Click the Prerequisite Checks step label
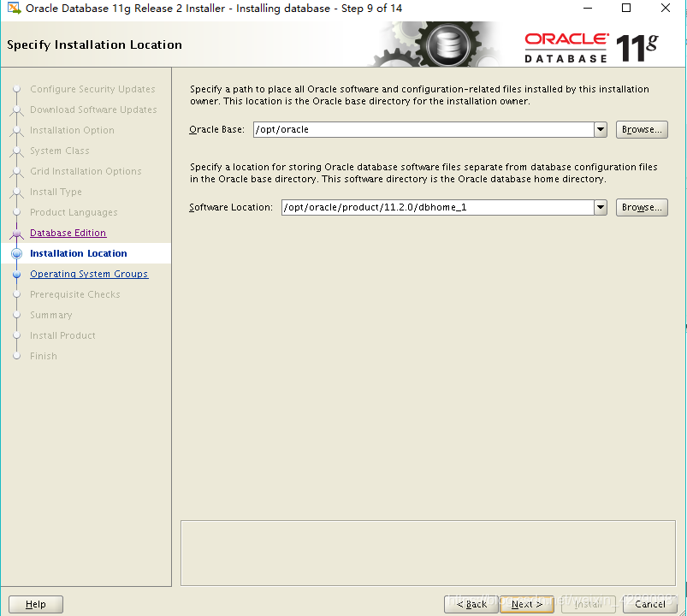The height and width of the screenshot is (616, 687). coord(75,294)
